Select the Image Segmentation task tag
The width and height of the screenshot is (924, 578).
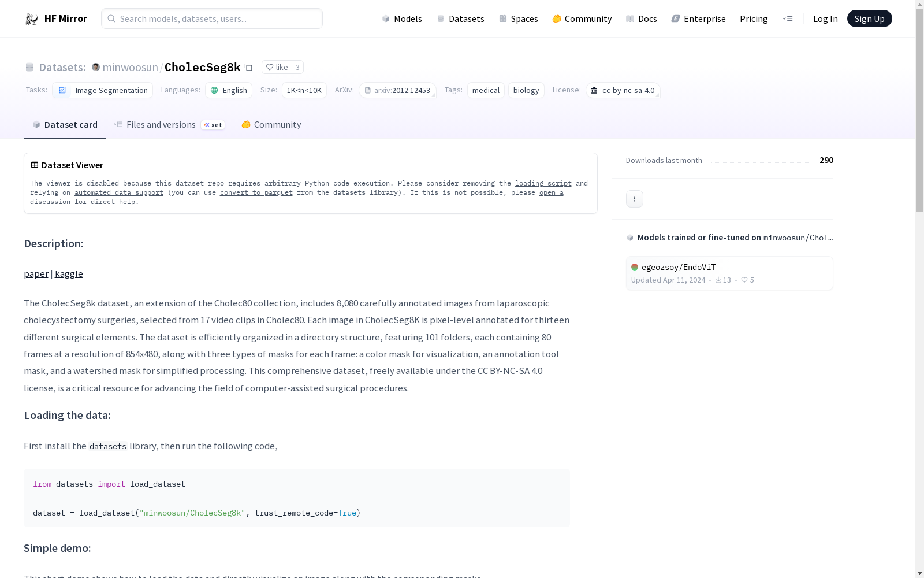tap(103, 90)
